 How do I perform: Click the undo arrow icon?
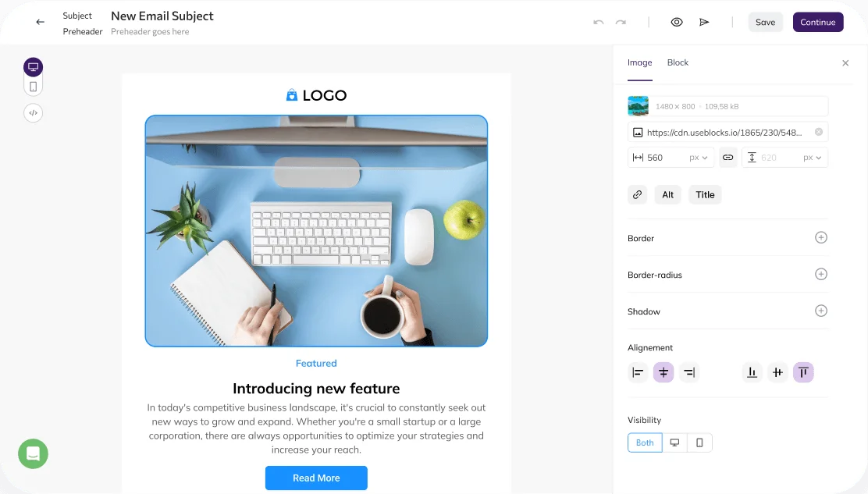[x=599, y=22]
